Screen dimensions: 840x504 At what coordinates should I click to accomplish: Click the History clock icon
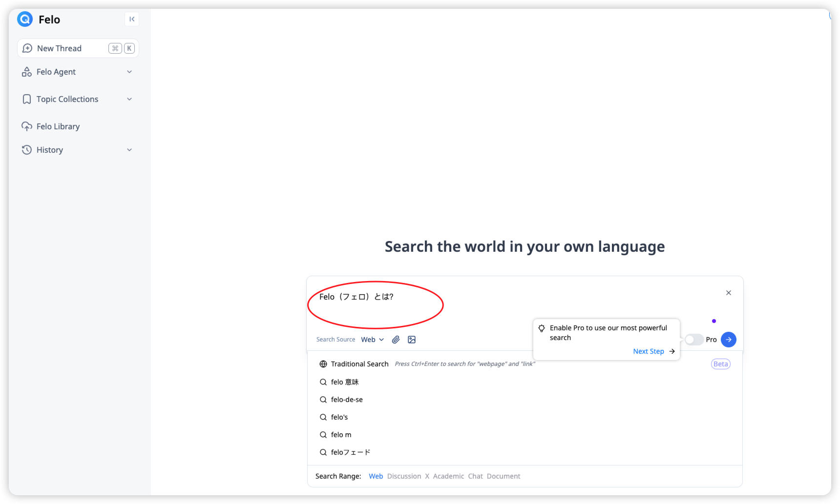(27, 150)
